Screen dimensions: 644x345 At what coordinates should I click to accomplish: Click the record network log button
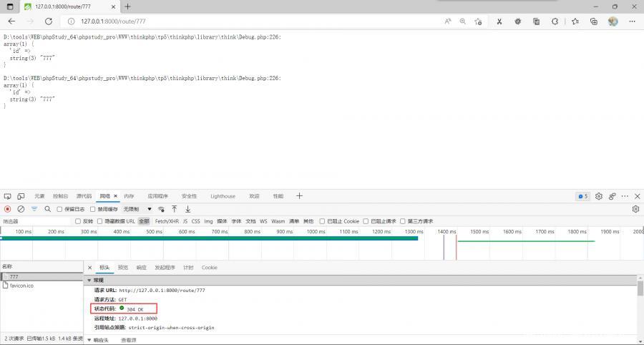(x=8, y=209)
